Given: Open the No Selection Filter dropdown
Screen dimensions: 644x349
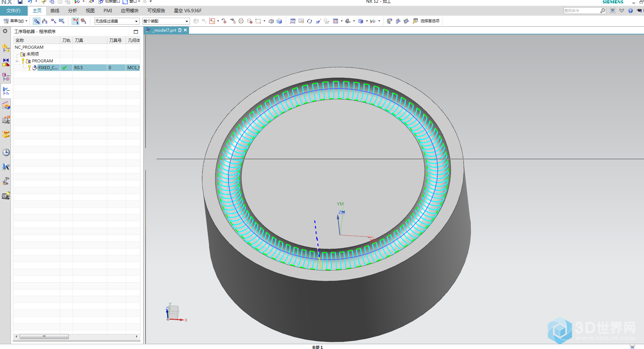Looking at the screenshot, I should point(117,21).
